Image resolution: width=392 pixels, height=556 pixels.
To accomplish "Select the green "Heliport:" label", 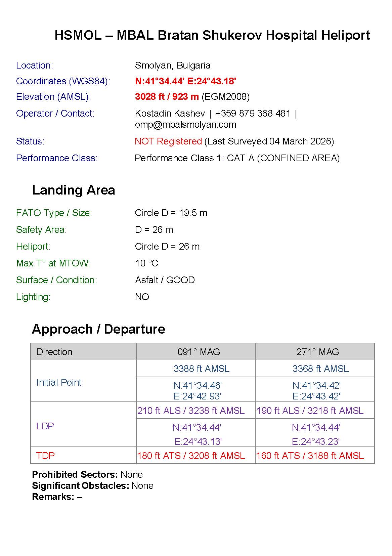I will (x=33, y=247).
